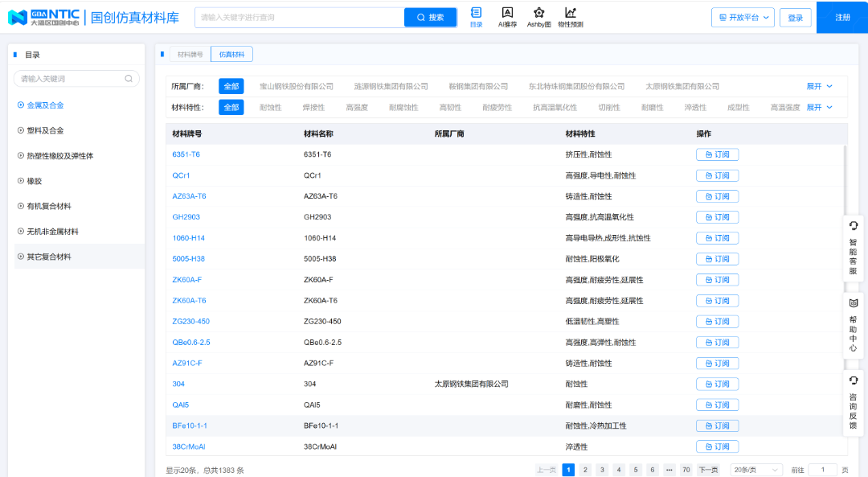Screen dimensions: 868x477
Task: Open the 智能客服 smart support widget
Action: click(853, 248)
